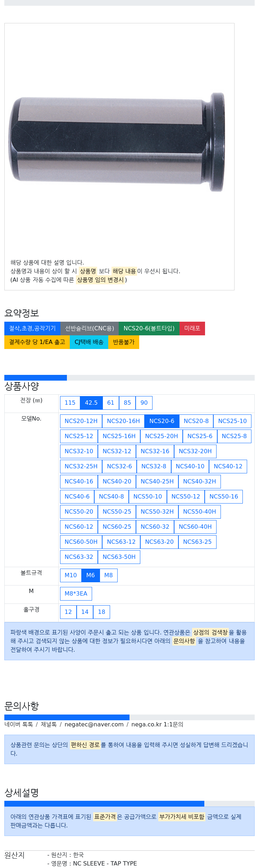Image resolution: width=259 pixels, height=868 pixels.
Task: Select model NCS40-6
Action: (77, 497)
